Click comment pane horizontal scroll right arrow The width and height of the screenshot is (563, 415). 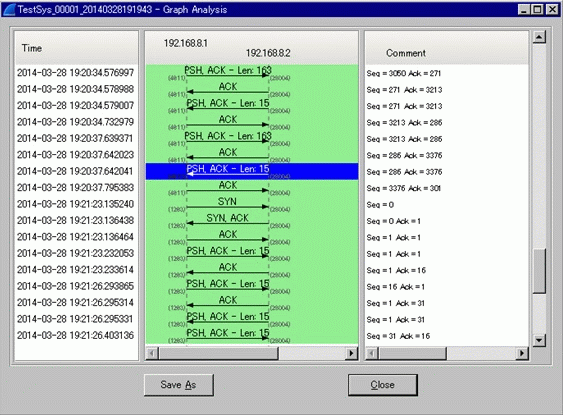tap(522, 353)
